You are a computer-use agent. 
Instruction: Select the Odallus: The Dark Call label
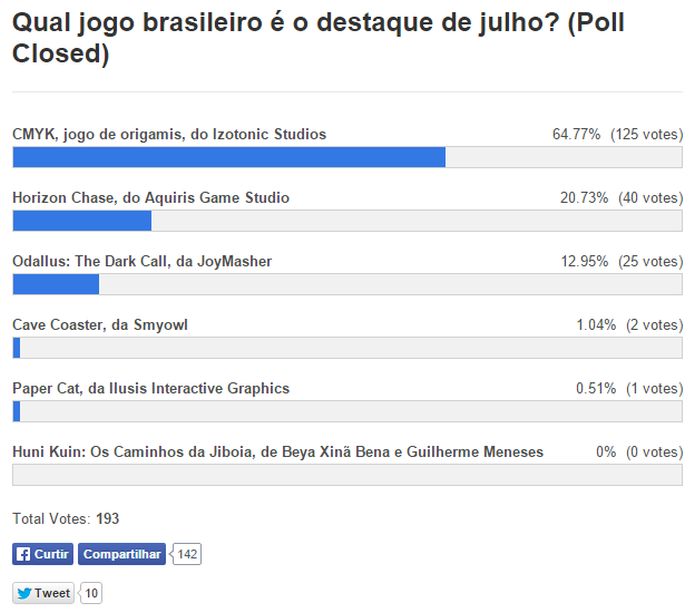(x=142, y=261)
